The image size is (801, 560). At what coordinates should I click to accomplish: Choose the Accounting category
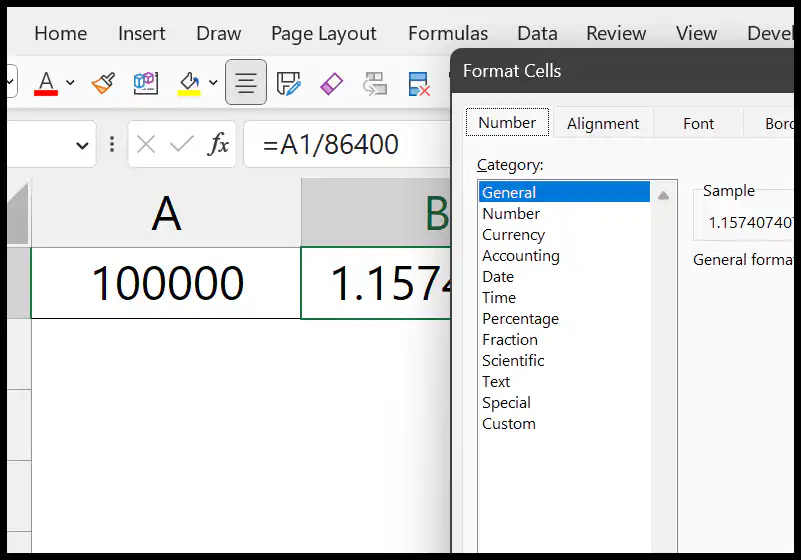click(564, 255)
